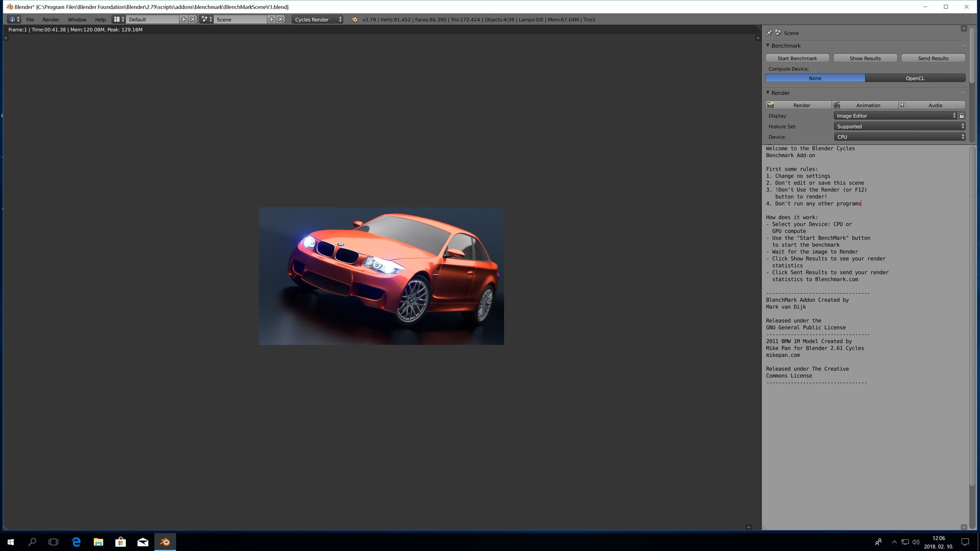Click the text editor vertical scrollbar
Image resolution: width=980 pixels, height=551 pixels.
click(973, 317)
